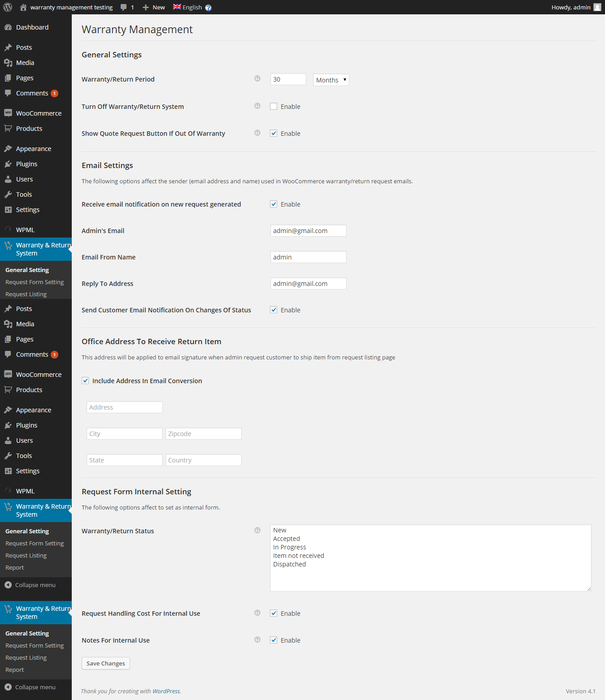Image resolution: width=605 pixels, height=700 pixels.
Task: Toggle Notes For Internal Use checkbox
Action: pos(274,640)
